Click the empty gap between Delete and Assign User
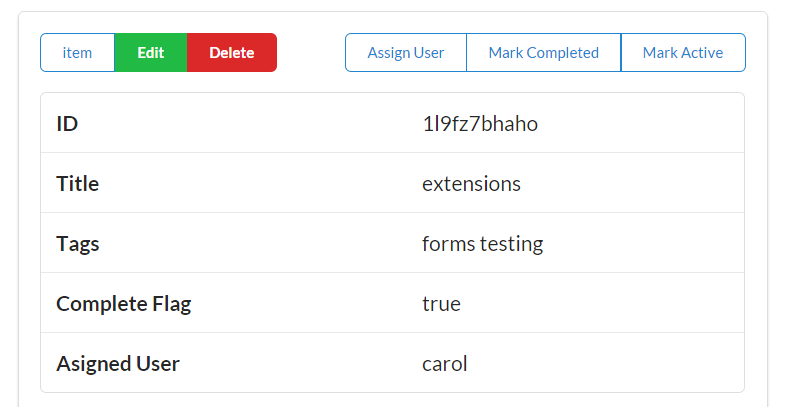The image size is (787, 407). click(310, 53)
